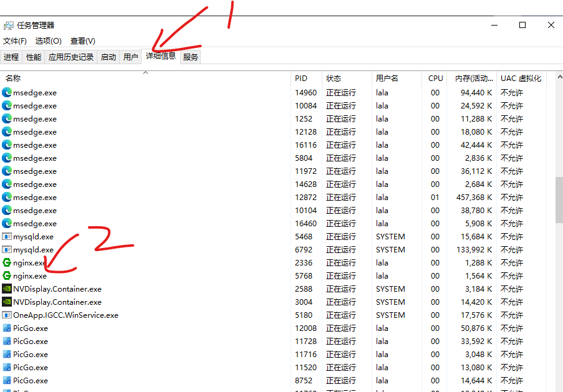Click mysqld.exe icon in PID 5468 row
The height and width of the screenshot is (392, 563).
[x=7, y=237]
